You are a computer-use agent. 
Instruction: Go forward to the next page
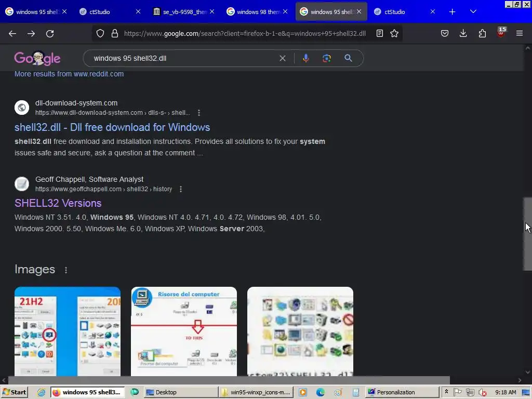(31, 34)
